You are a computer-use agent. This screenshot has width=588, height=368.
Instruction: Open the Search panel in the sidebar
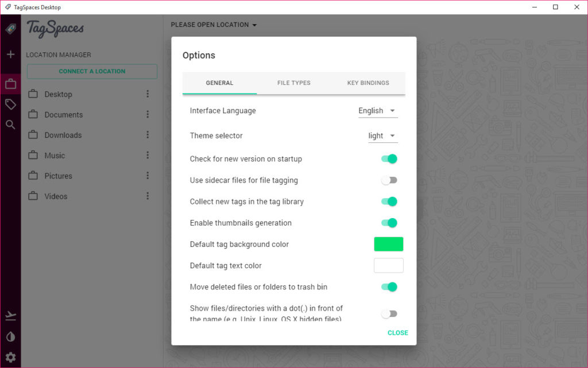[x=10, y=125]
